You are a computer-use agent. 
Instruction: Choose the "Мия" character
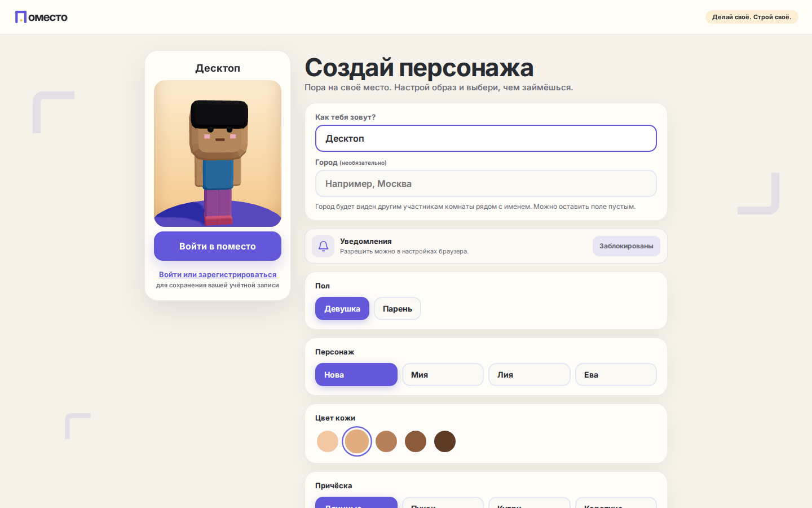pos(443,375)
